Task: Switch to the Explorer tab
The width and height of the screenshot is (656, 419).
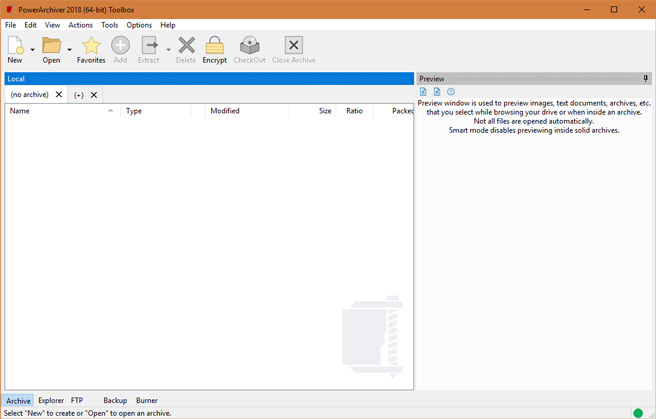Action: pyautogui.click(x=51, y=400)
